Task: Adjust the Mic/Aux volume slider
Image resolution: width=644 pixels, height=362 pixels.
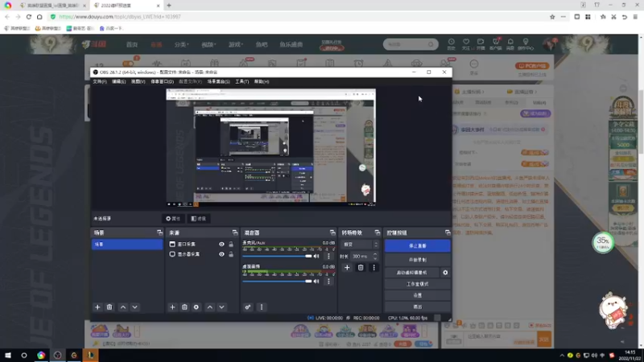Action: (x=277, y=256)
